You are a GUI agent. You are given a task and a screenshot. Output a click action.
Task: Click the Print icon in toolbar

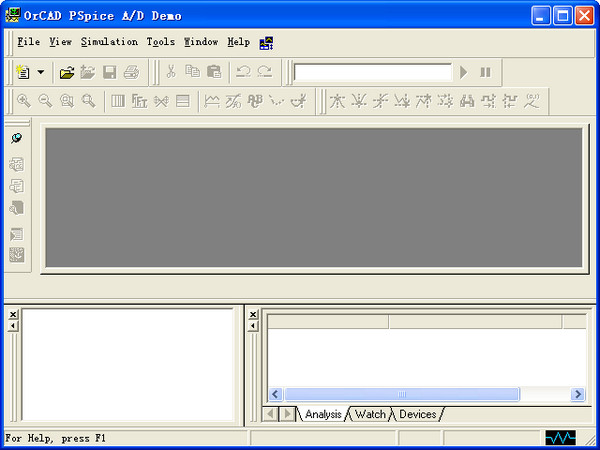pos(131,72)
